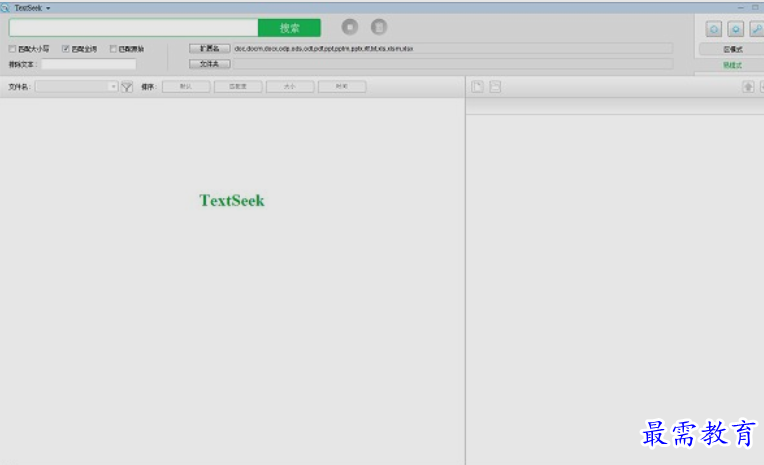Click the document page icon in preview toolbar
The width and height of the screenshot is (764, 465).
(478, 87)
